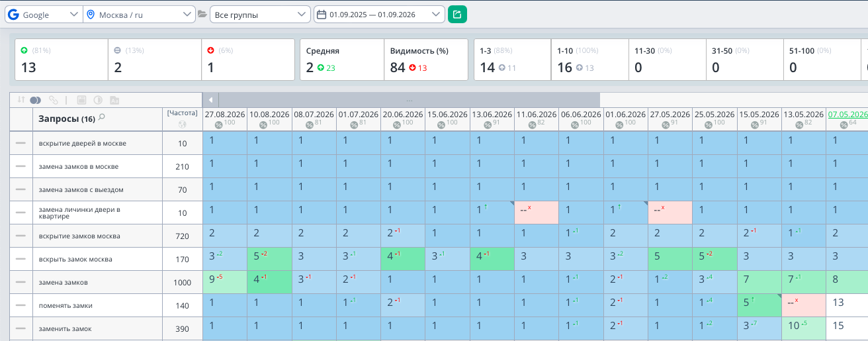Open search magnifier next to Запросы (16)

pyautogui.click(x=101, y=118)
